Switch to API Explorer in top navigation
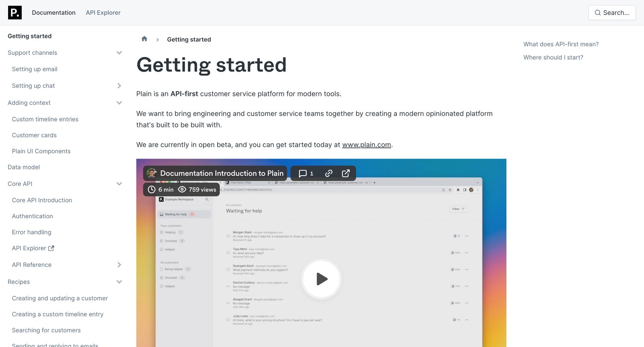Viewport: 644px width, 347px height. pyautogui.click(x=103, y=12)
